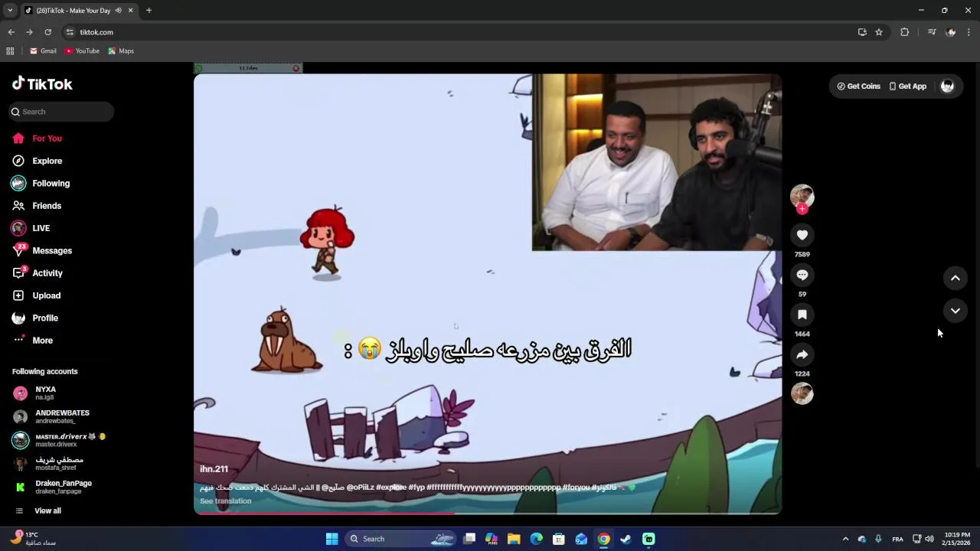The width and height of the screenshot is (980, 551).
Task: Click See translation under the caption
Action: [x=225, y=501]
